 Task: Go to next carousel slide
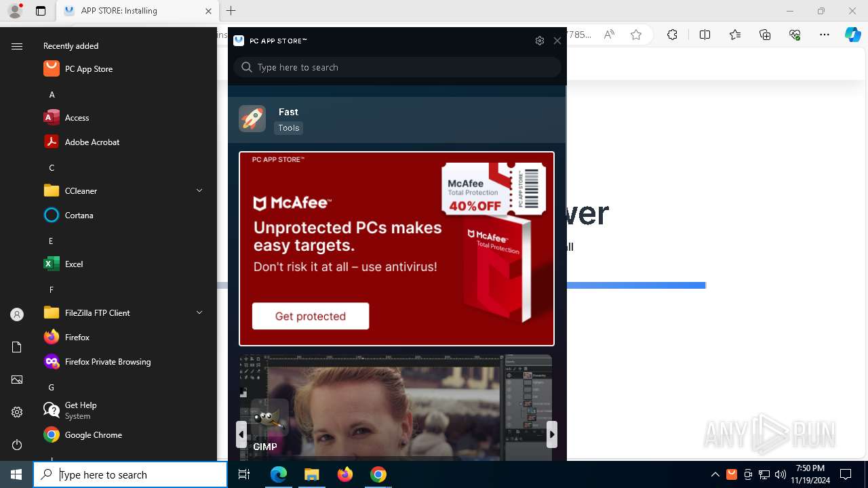pyautogui.click(x=552, y=434)
